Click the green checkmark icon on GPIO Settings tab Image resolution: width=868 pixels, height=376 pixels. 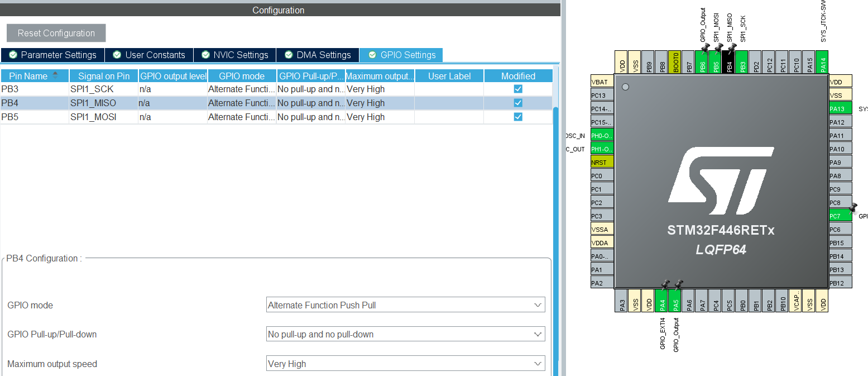tap(372, 55)
